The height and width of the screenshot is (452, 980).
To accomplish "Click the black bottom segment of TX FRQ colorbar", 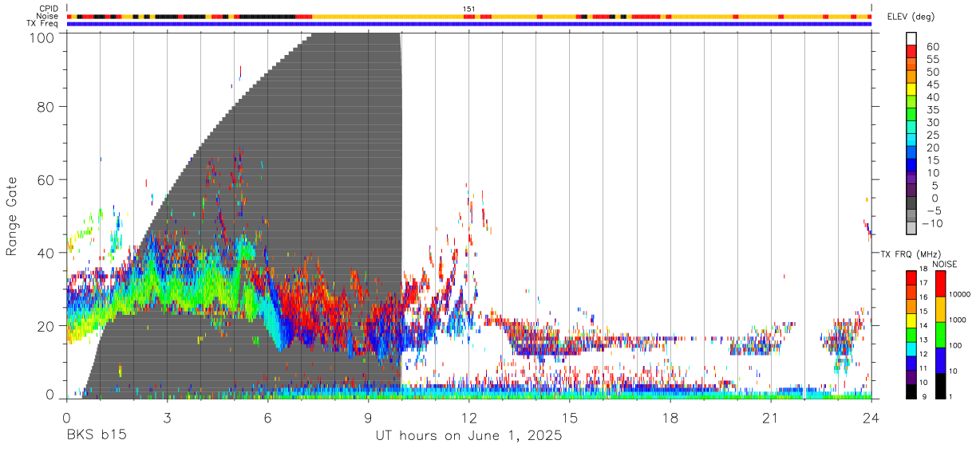I will (x=910, y=391).
